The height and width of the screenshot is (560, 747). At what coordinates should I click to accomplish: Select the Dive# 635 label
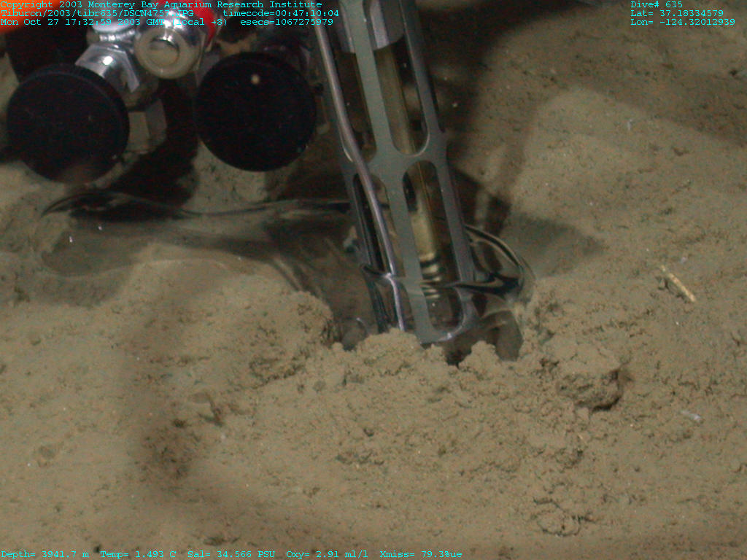(x=657, y=4)
